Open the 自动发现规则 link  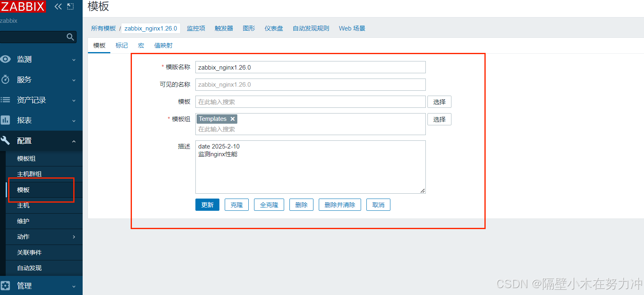point(311,28)
